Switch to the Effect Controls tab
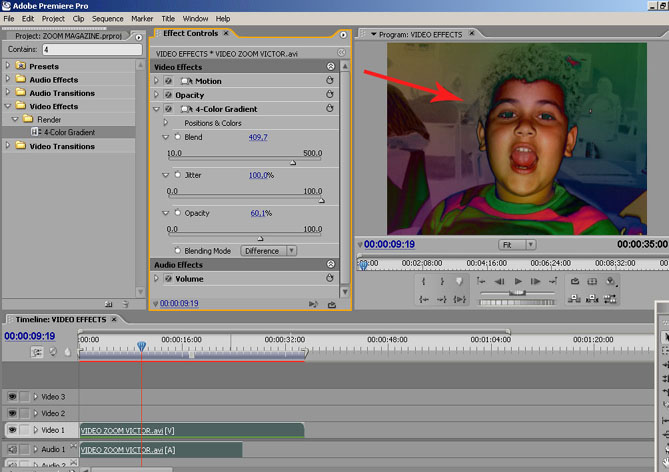 192,33
